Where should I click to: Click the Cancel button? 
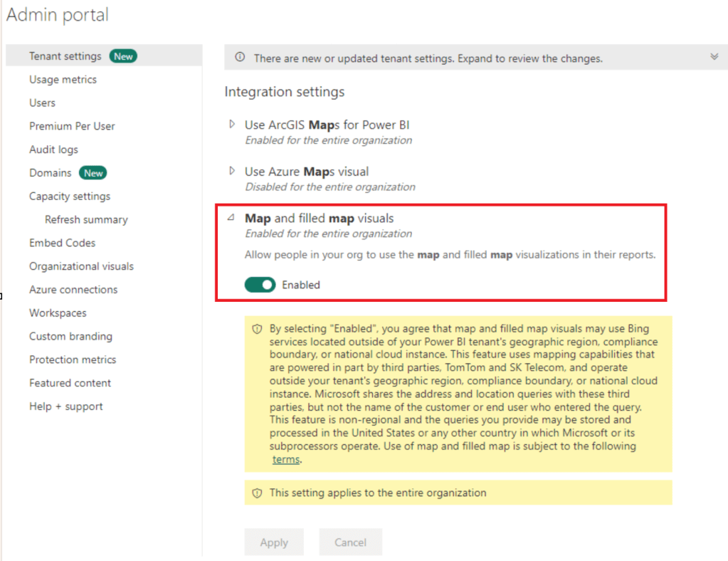coord(350,542)
